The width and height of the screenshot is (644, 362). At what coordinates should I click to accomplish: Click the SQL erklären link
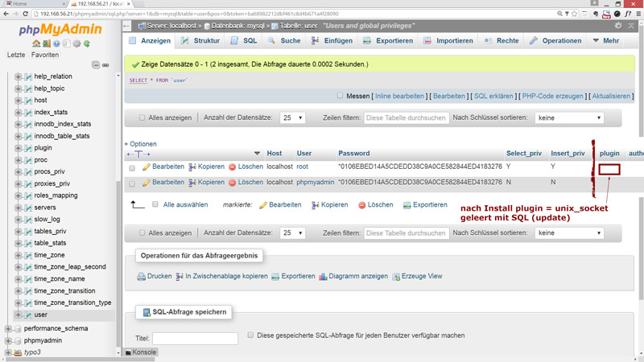pos(493,96)
